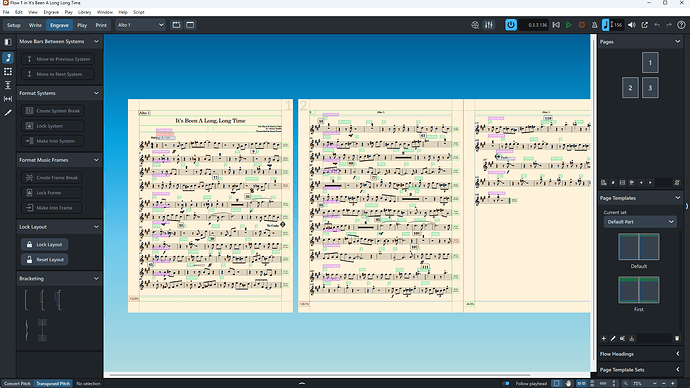690x388 pixels.
Task: Expand the Page Template Sets section
Action: [x=678, y=370]
